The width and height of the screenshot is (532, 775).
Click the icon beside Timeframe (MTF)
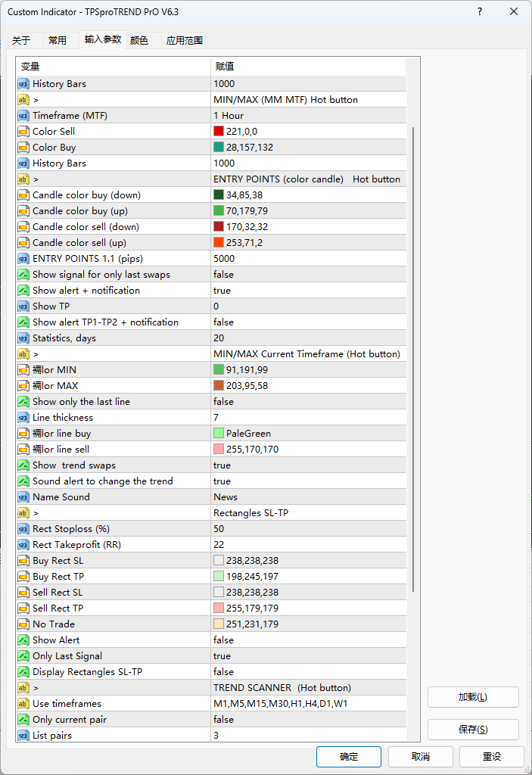(x=23, y=116)
